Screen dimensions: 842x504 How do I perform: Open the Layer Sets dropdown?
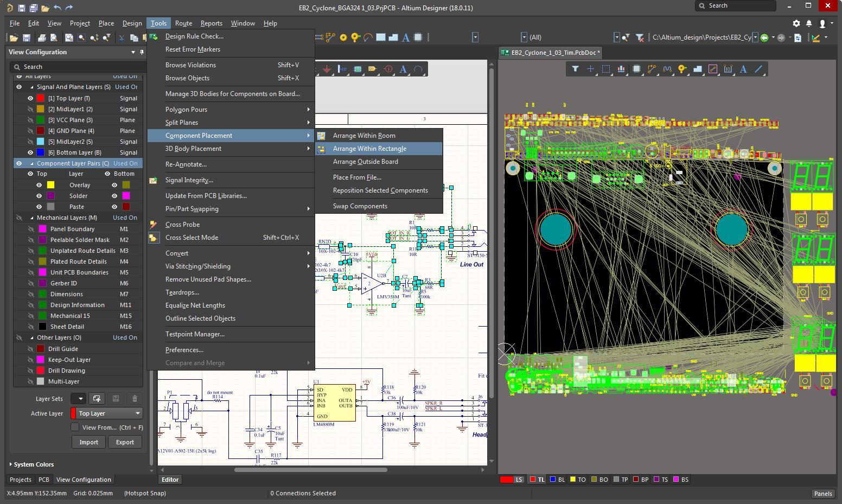pyautogui.click(x=79, y=399)
